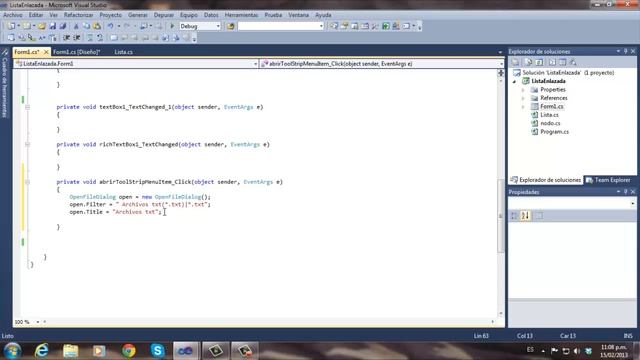Expand the Form1.cs tree node

click(x=523, y=107)
